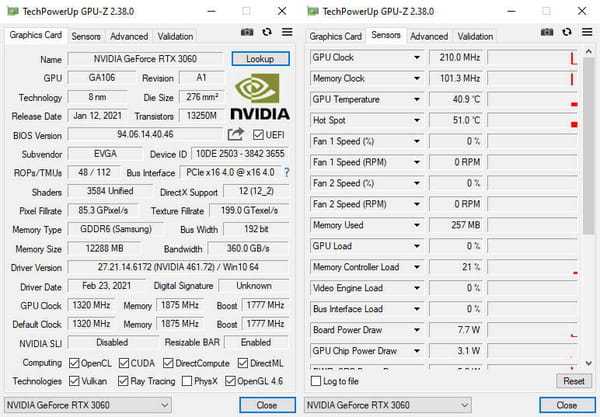Screen dimensions: 600x417
Task: Select Sensors tab in right window
Action: pyautogui.click(x=386, y=35)
